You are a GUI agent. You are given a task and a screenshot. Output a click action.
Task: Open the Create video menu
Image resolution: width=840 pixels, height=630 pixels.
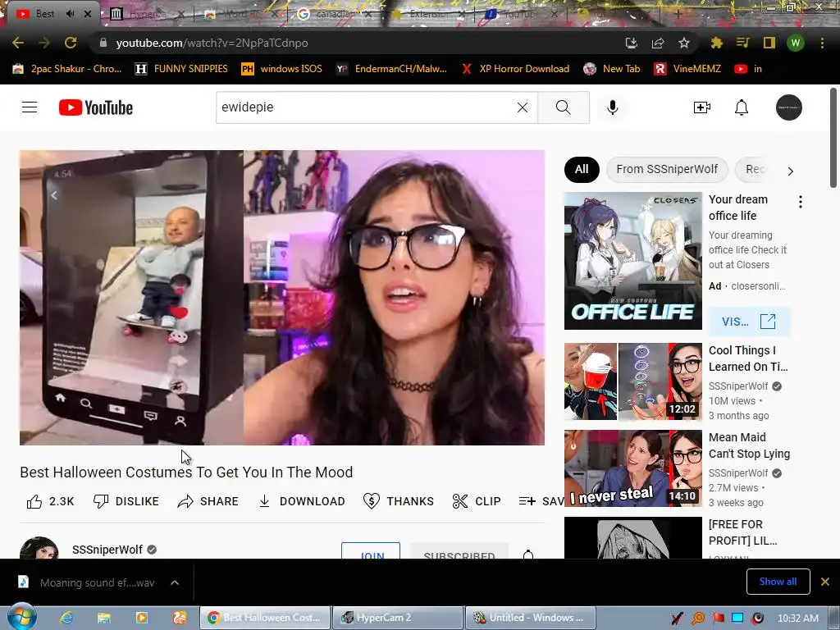[702, 107]
